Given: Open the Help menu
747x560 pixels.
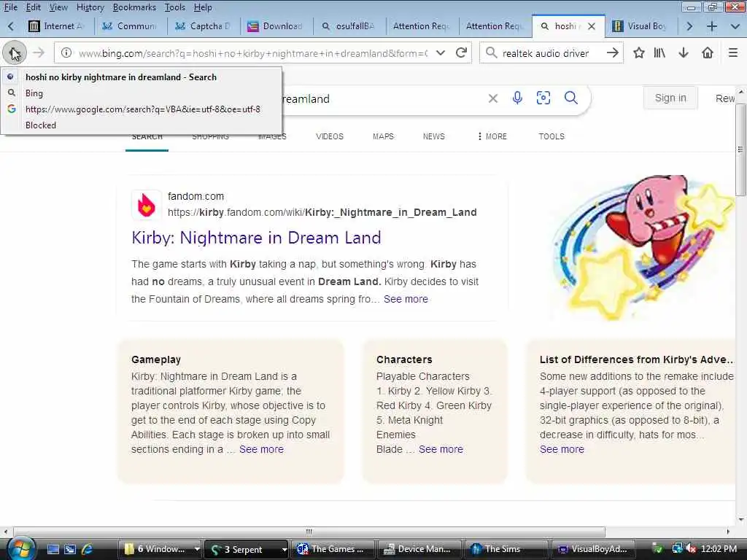Looking at the screenshot, I should (203, 7).
